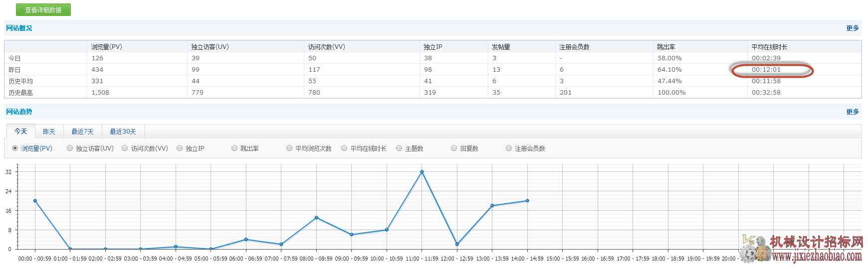Open 更多 link in 网站概况 section

tap(853, 28)
